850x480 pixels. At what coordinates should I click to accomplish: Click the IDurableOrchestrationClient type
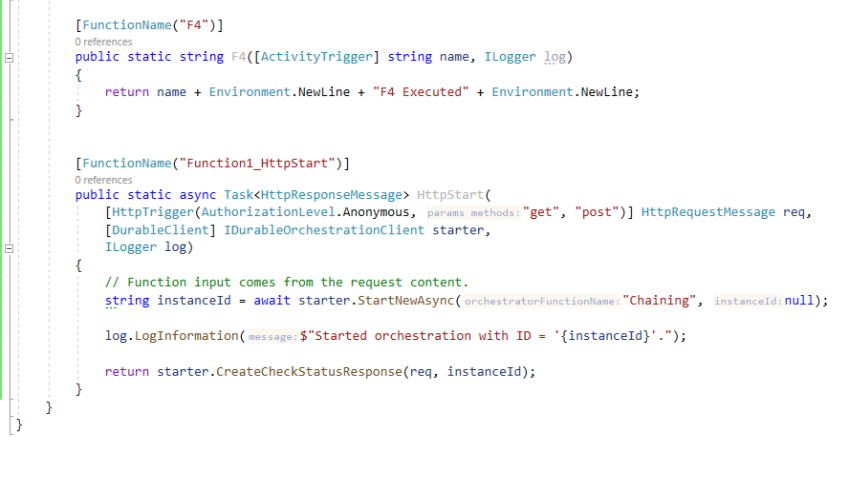(324, 230)
